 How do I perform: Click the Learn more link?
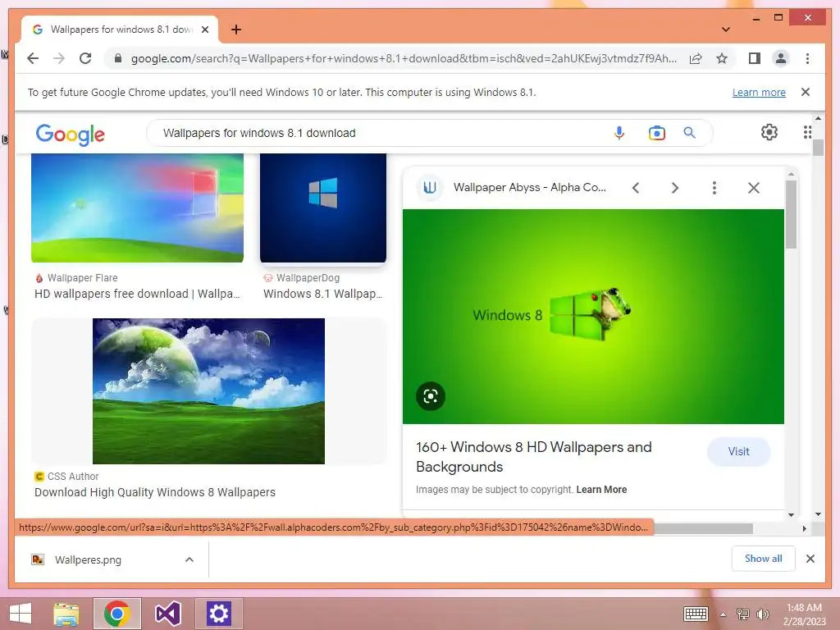click(759, 92)
